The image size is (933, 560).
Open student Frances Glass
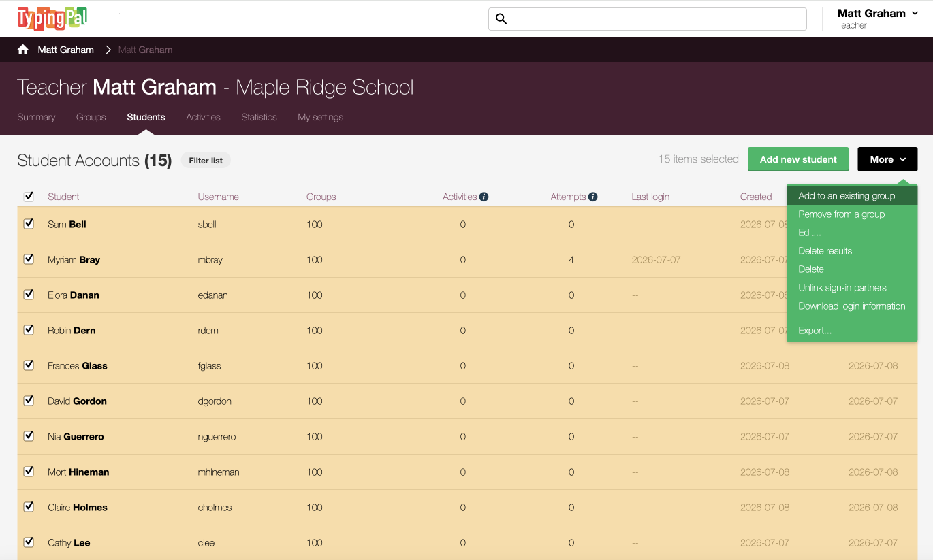point(78,365)
